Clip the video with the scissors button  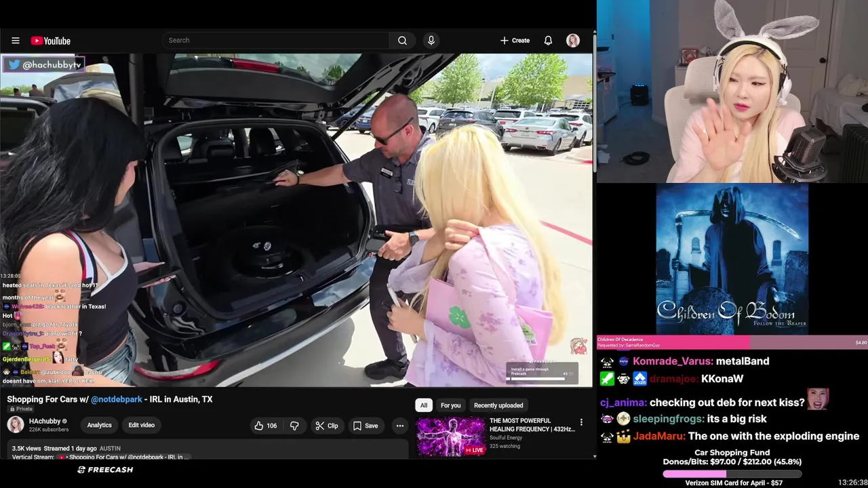click(x=326, y=426)
